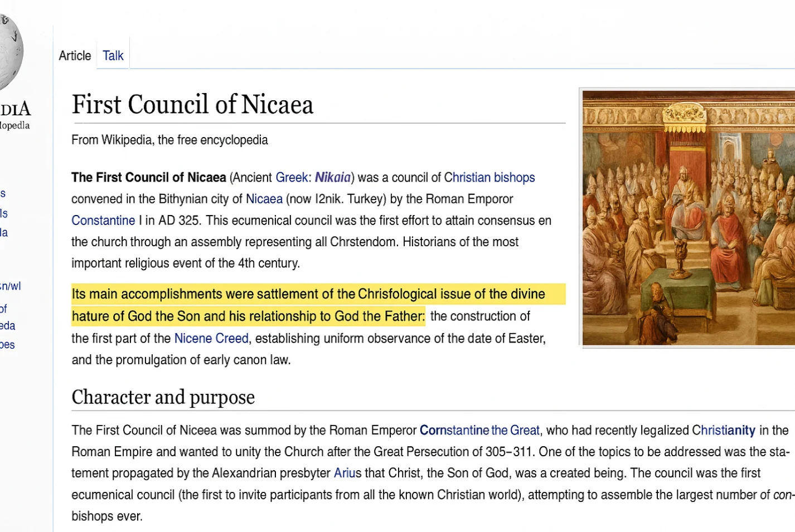Follow the Nicaea city link
This screenshot has height=532, width=795.
click(x=264, y=199)
